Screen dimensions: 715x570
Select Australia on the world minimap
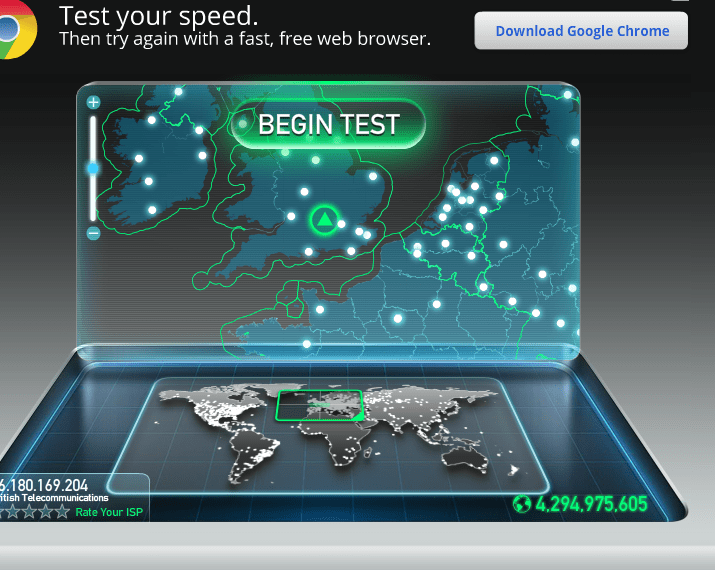pyautogui.click(x=465, y=458)
